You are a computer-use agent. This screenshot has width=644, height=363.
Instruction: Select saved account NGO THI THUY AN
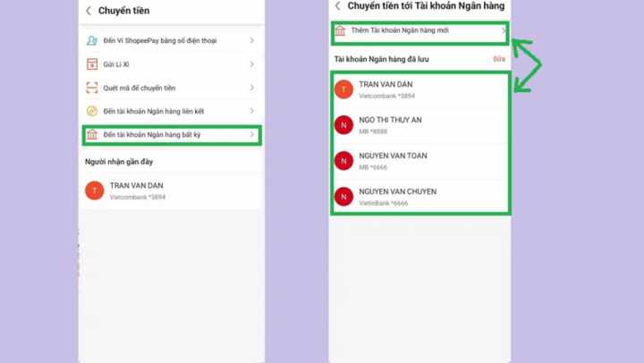[420, 125]
